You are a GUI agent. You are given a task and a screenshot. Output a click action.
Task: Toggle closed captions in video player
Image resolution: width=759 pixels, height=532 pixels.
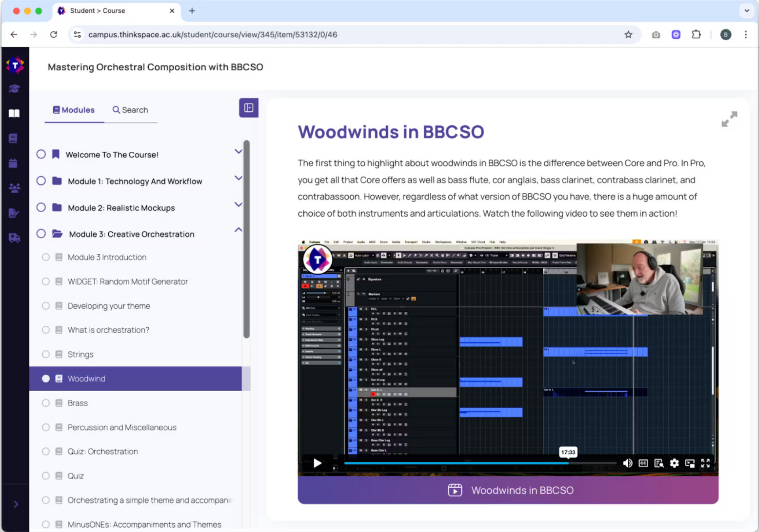click(643, 463)
